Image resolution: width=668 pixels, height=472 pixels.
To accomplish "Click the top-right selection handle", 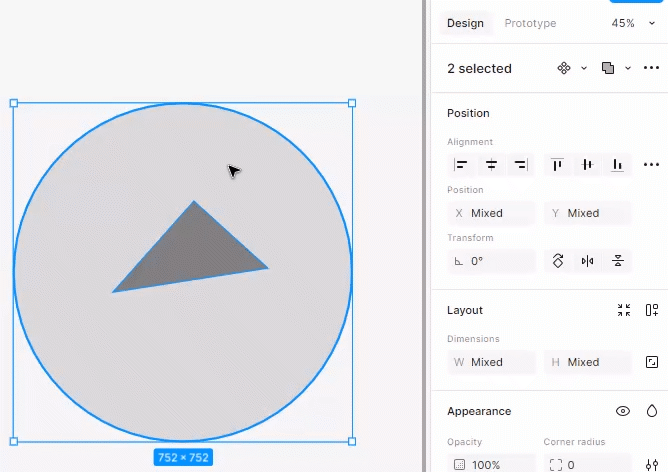I will pyautogui.click(x=352, y=103).
